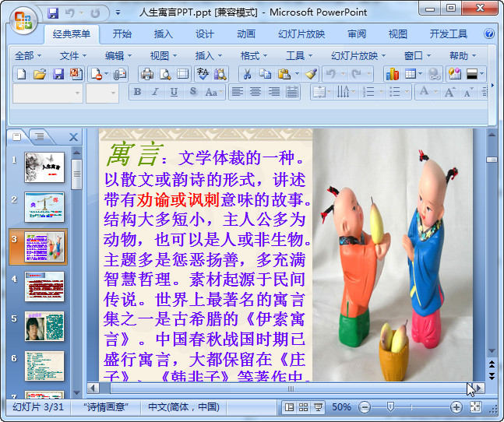Click the Office button logo
The height and width of the screenshot is (422, 504).
[x=23, y=21]
